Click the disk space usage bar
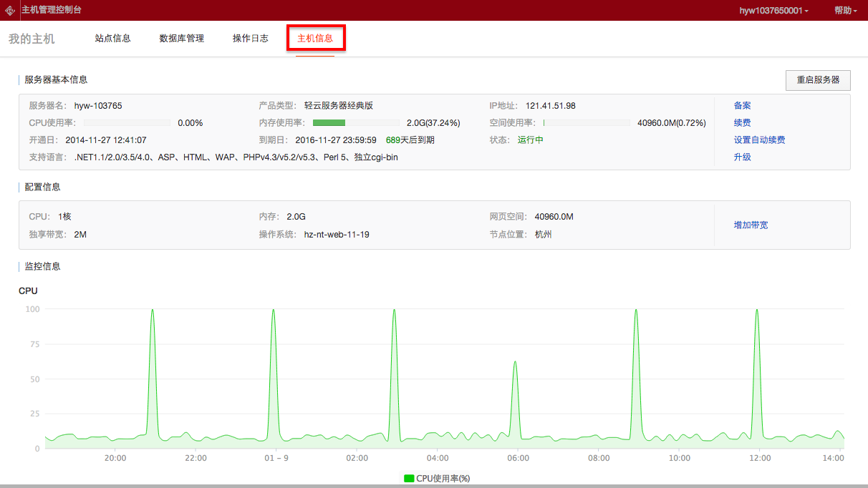The width and height of the screenshot is (868, 488). click(587, 123)
